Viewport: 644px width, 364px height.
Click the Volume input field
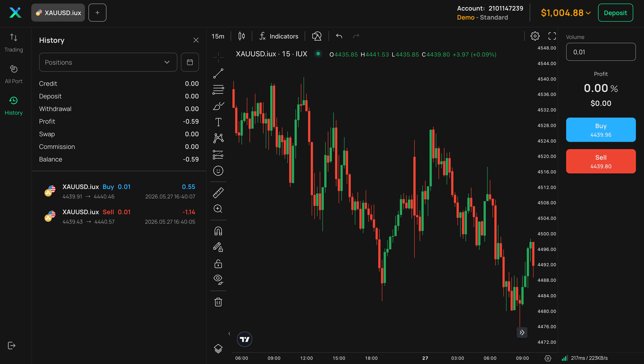coord(601,52)
